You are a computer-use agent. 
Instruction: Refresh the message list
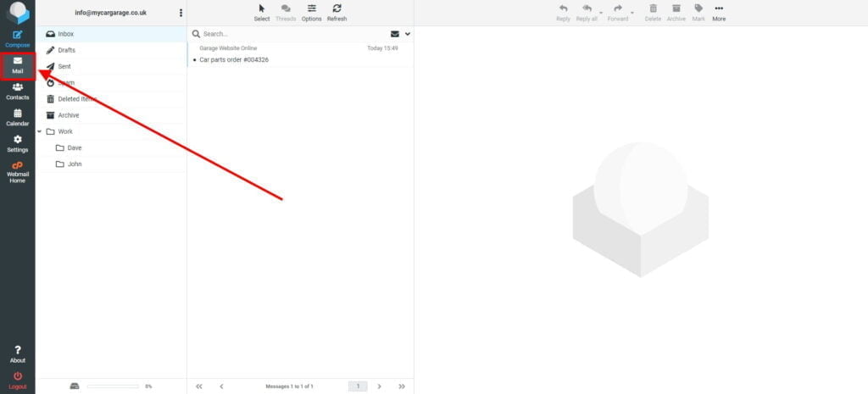pyautogui.click(x=337, y=13)
